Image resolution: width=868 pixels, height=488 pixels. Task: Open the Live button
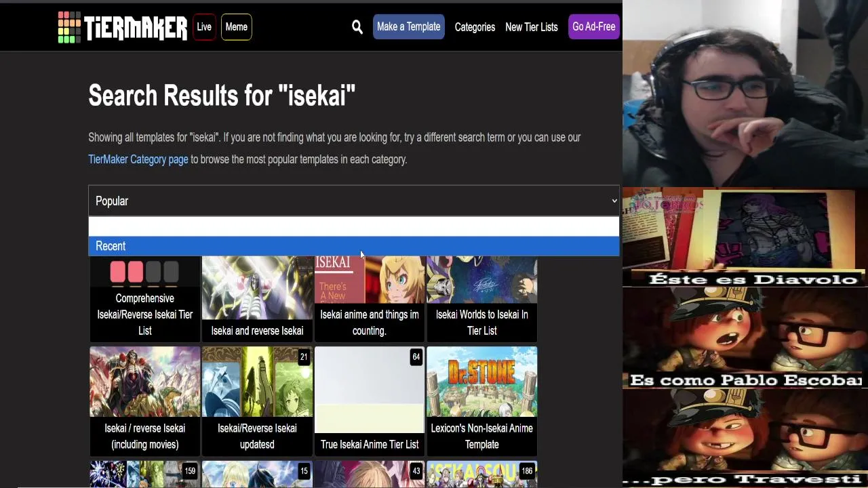(x=204, y=27)
